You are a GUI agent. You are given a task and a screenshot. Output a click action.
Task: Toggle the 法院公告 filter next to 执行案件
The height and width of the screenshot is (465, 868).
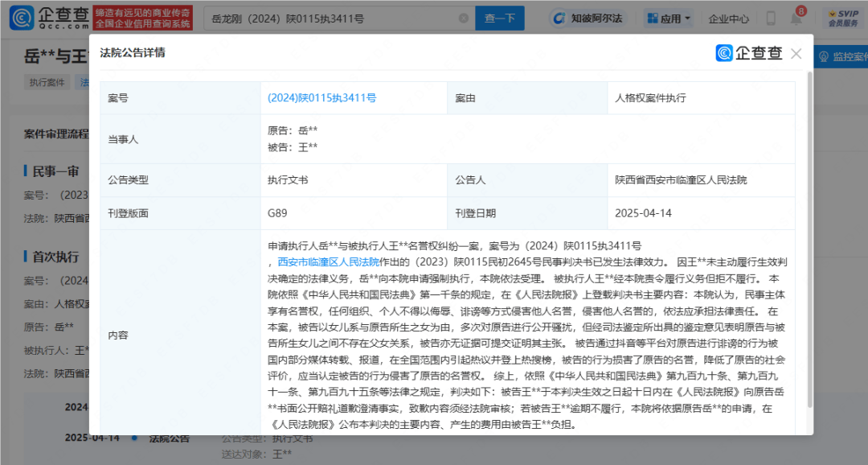pyautogui.click(x=84, y=82)
